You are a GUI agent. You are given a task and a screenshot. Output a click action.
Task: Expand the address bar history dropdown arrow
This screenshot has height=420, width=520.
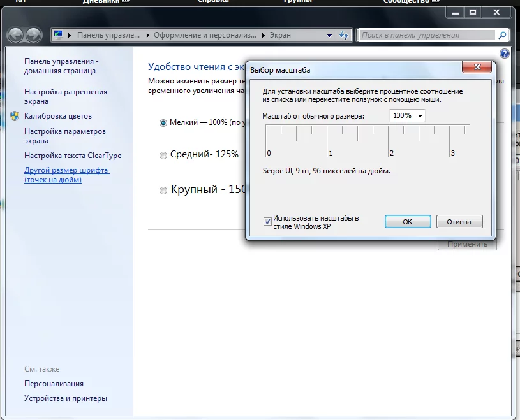coord(329,36)
